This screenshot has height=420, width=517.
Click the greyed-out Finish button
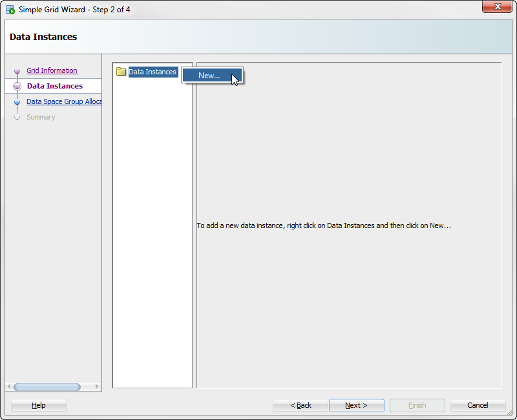417,405
